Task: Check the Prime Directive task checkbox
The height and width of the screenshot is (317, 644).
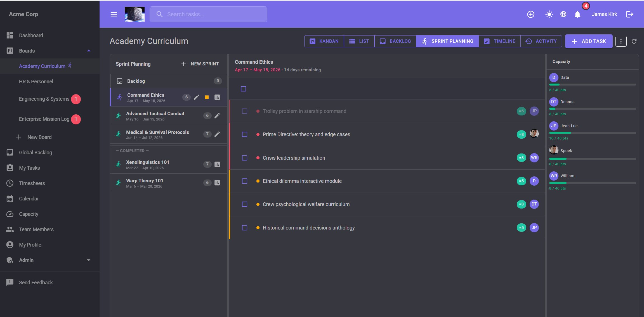Action: click(244, 134)
